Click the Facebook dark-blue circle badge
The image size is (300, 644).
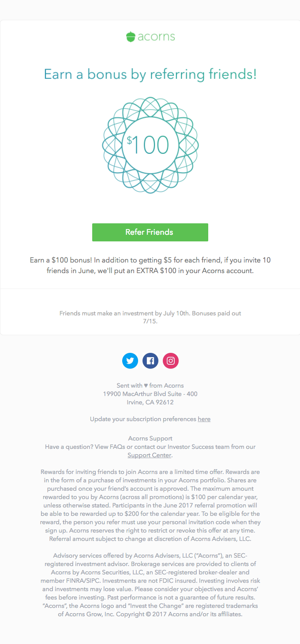(x=150, y=361)
